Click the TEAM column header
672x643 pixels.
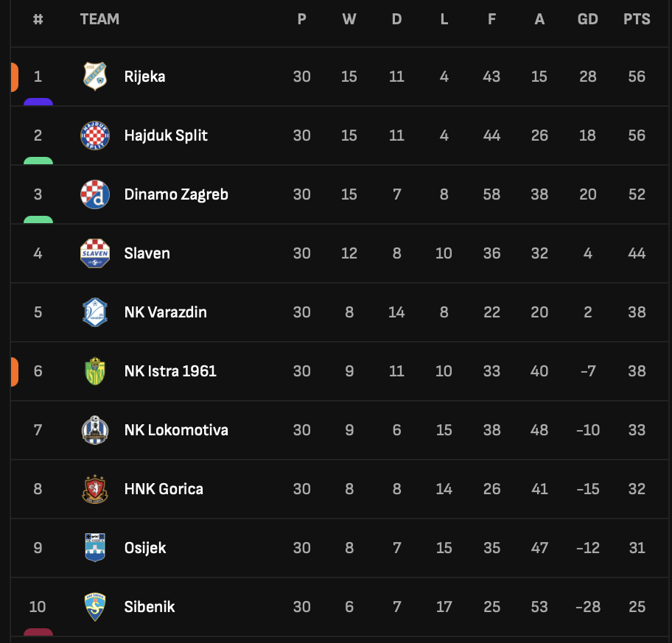coord(99,19)
